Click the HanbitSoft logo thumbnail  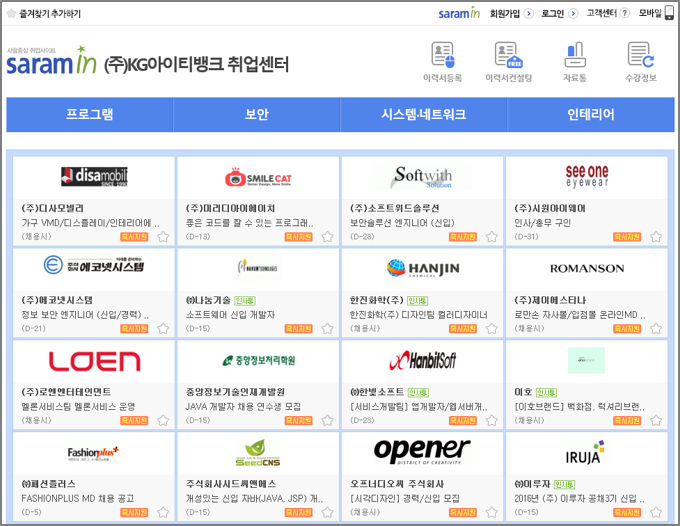[x=423, y=360]
